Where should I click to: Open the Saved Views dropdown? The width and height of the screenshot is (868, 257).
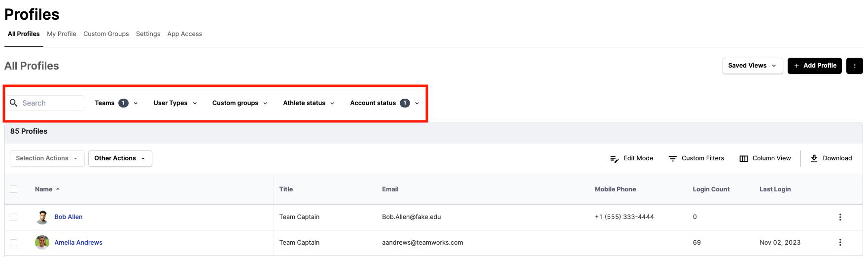click(752, 66)
